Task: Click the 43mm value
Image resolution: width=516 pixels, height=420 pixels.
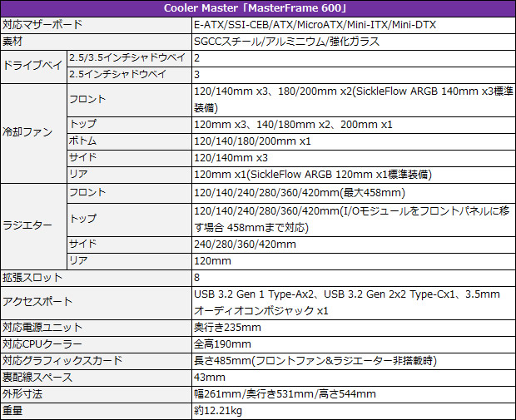Action: pyautogui.click(x=354, y=378)
